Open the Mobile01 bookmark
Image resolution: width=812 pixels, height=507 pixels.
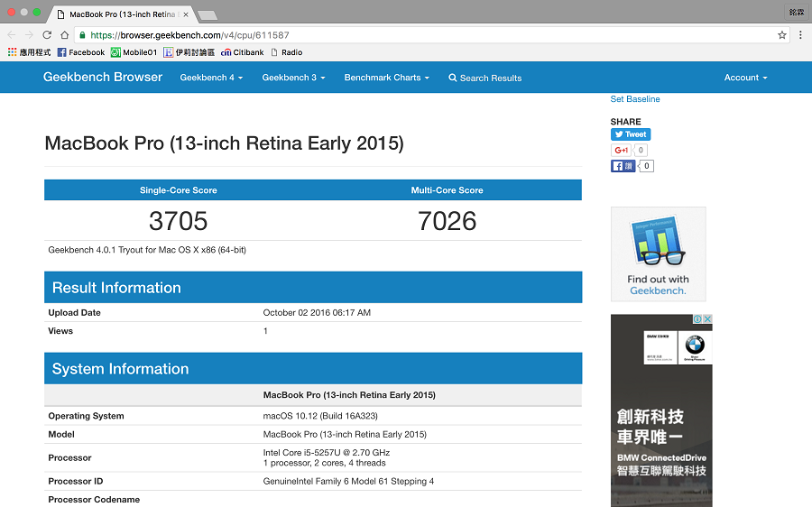tap(134, 52)
